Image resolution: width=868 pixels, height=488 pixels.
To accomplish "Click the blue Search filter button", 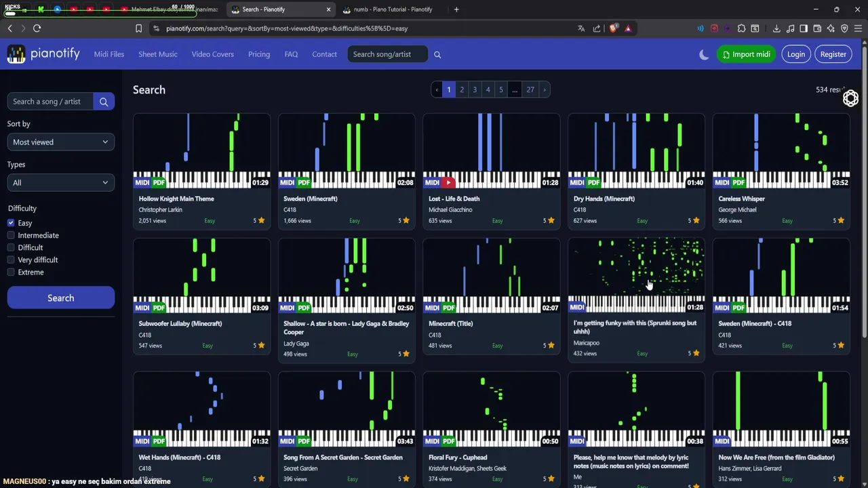I will tap(60, 298).
